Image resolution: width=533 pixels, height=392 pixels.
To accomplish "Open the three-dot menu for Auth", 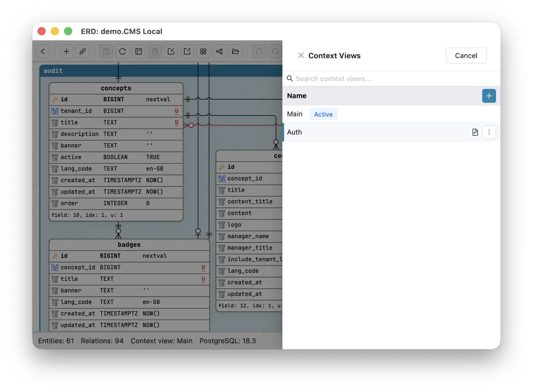I will 489,132.
